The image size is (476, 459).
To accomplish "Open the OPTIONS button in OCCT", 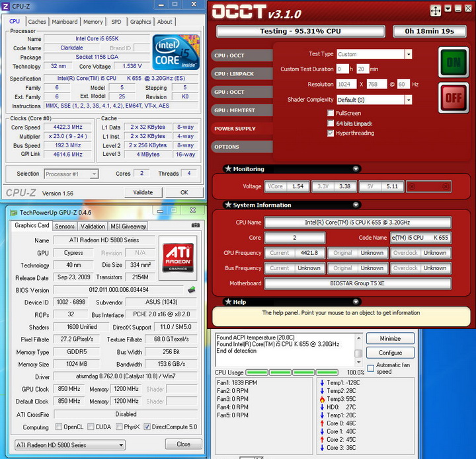I will 241,147.
